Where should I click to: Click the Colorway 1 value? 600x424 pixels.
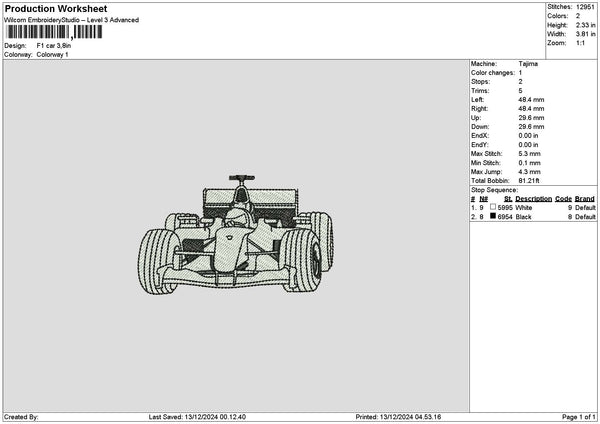[52, 55]
